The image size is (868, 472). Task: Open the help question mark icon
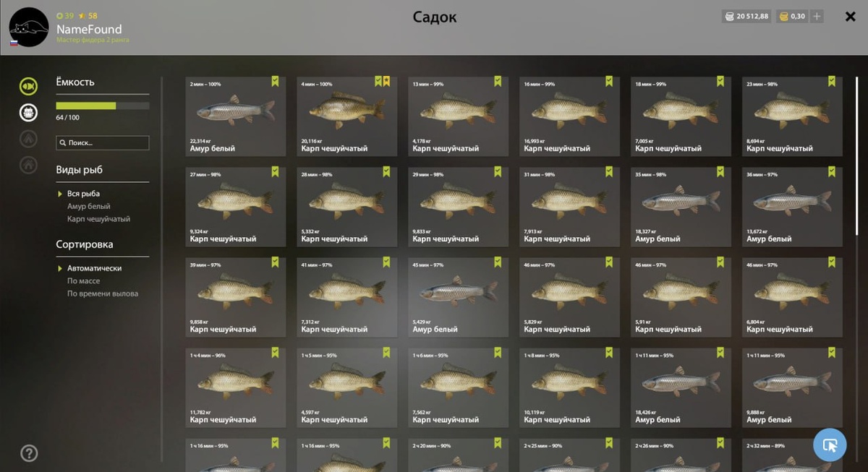pyautogui.click(x=29, y=453)
